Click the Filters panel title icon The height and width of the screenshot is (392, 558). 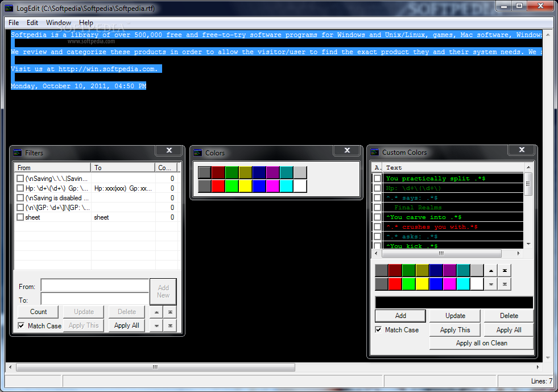[18, 152]
